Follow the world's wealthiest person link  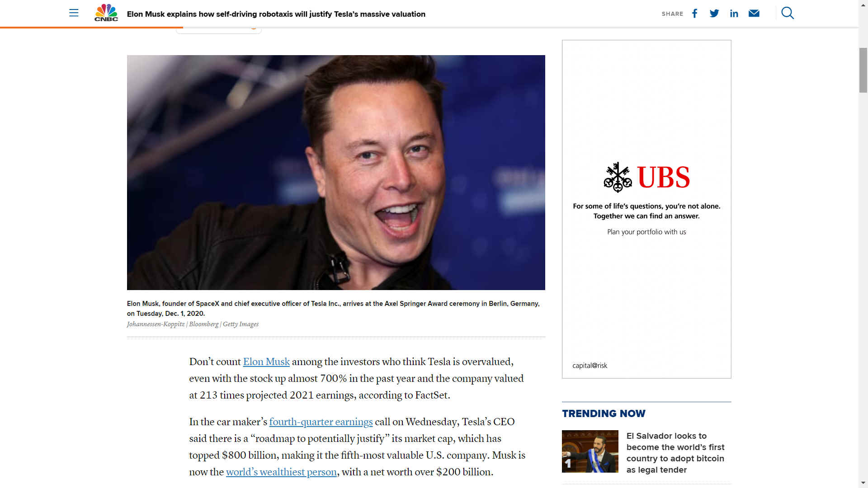pos(281,472)
